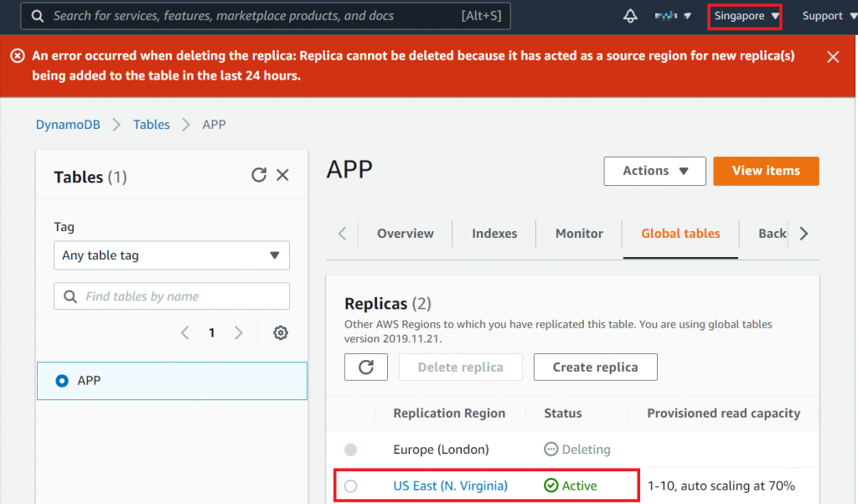Select the APP table radio button
Image resolution: width=858 pixels, height=504 pixels.
pos(62,381)
